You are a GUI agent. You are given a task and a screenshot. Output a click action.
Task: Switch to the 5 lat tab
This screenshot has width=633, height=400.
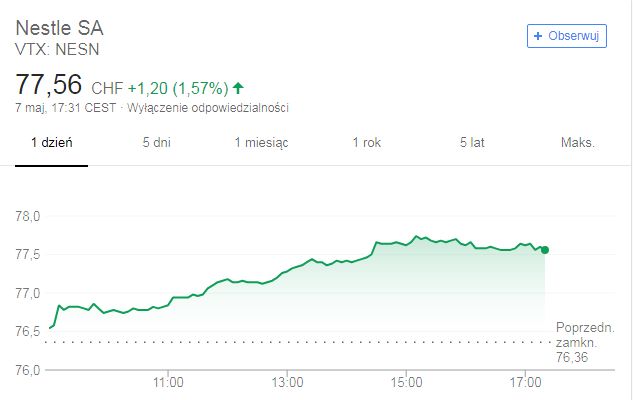pyautogui.click(x=472, y=143)
